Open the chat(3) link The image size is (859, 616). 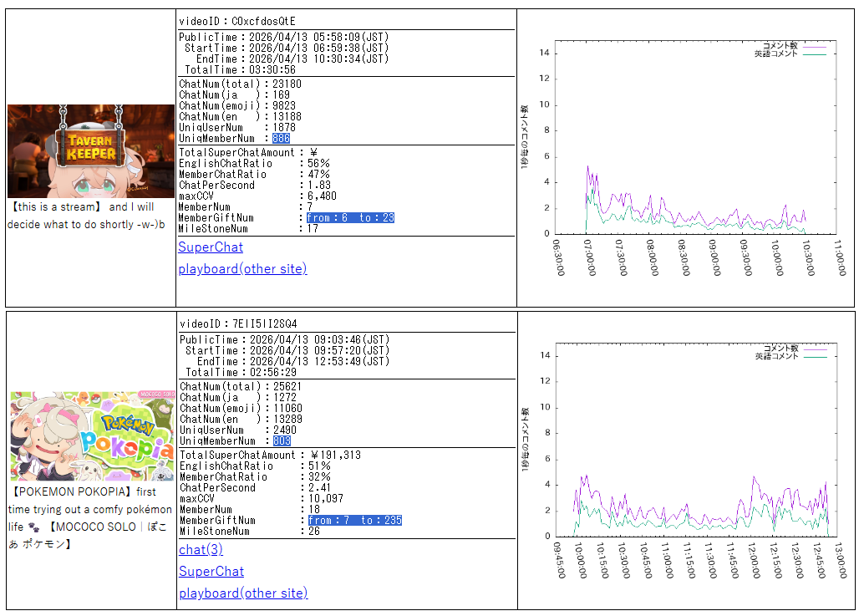pyautogui.click(x=201, y=549)
